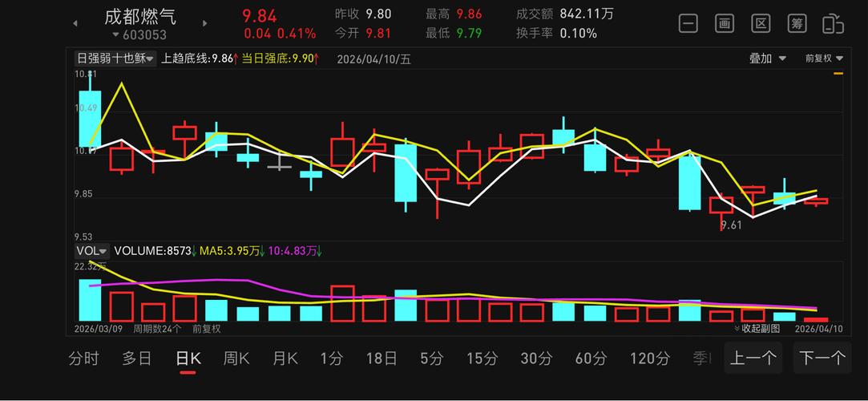Click the date label 2026/04/10/五
Image resolution: width=868 pixels, height=401 pixels.
(374, 59)
